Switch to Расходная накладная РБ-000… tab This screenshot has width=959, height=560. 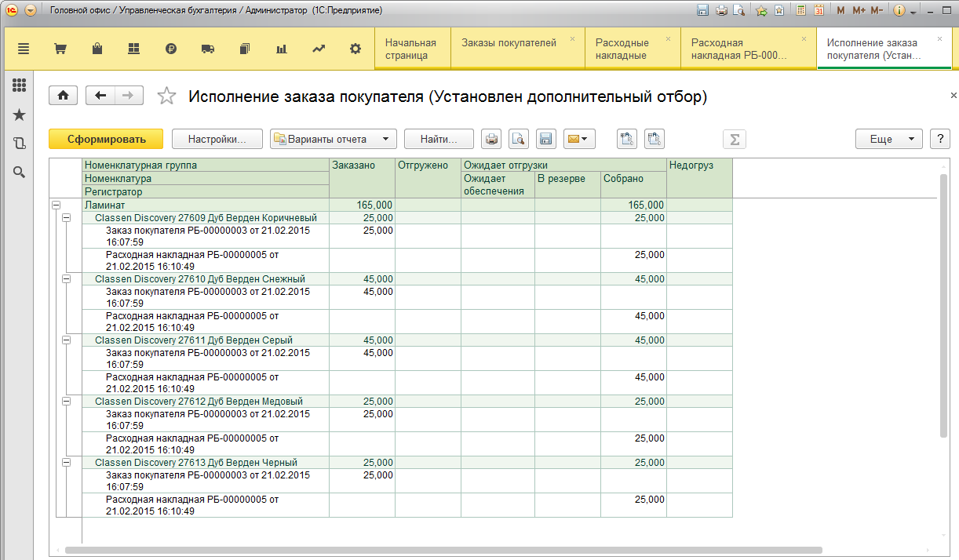[x=749, y=49]
